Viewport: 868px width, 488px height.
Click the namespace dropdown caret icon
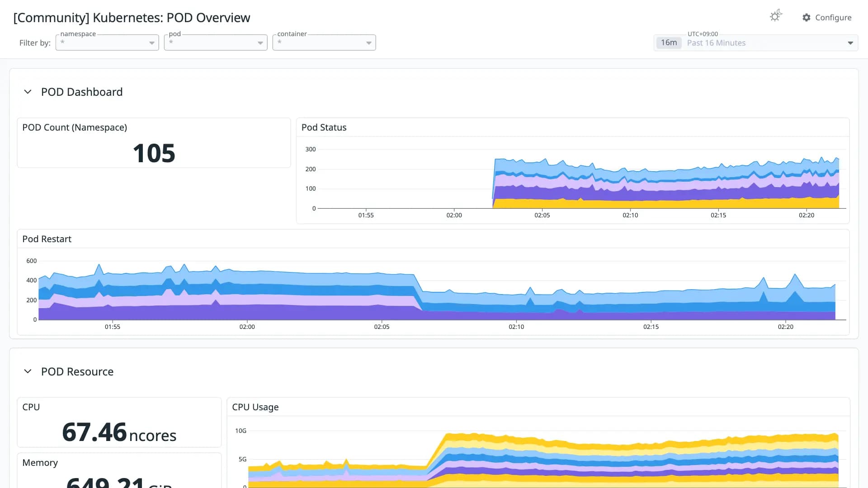pos(152,43)
